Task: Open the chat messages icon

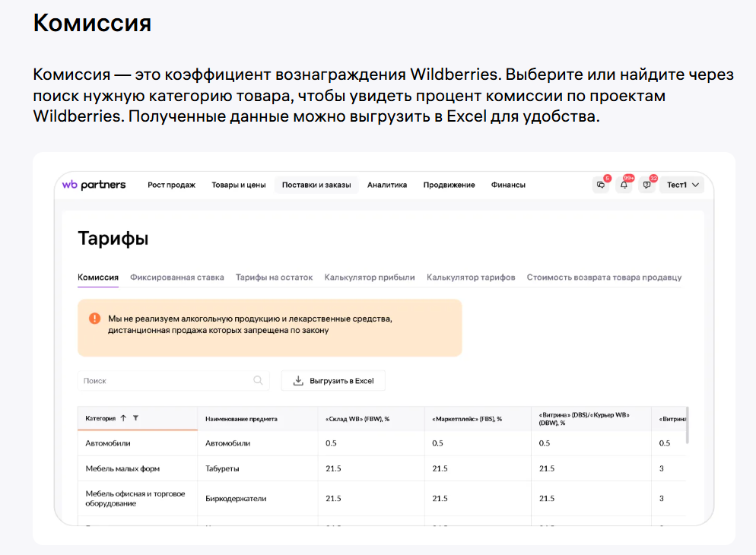Action: tap(601, 185)
